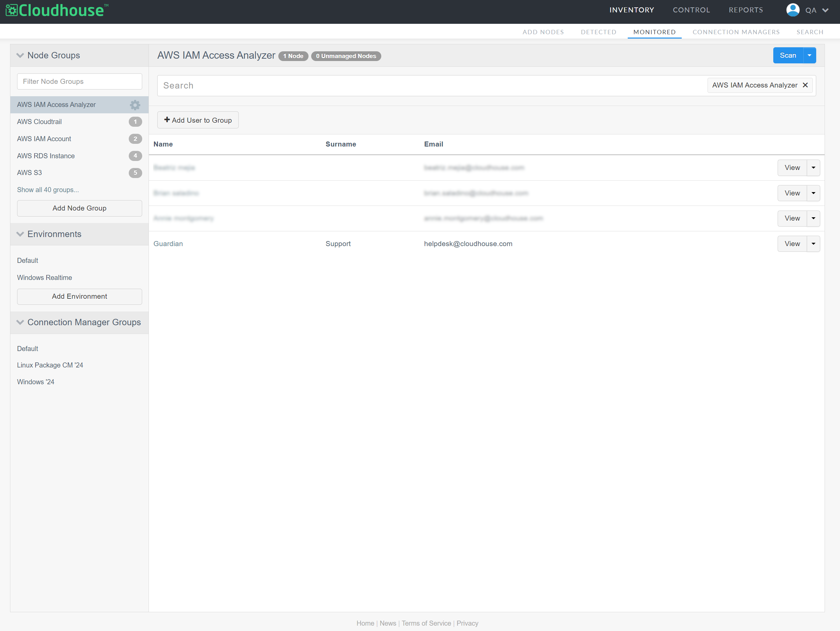The width and height of the screenshot is (840, 631).
Task: Click View button in first user row
Action: [x=792, y=168]
